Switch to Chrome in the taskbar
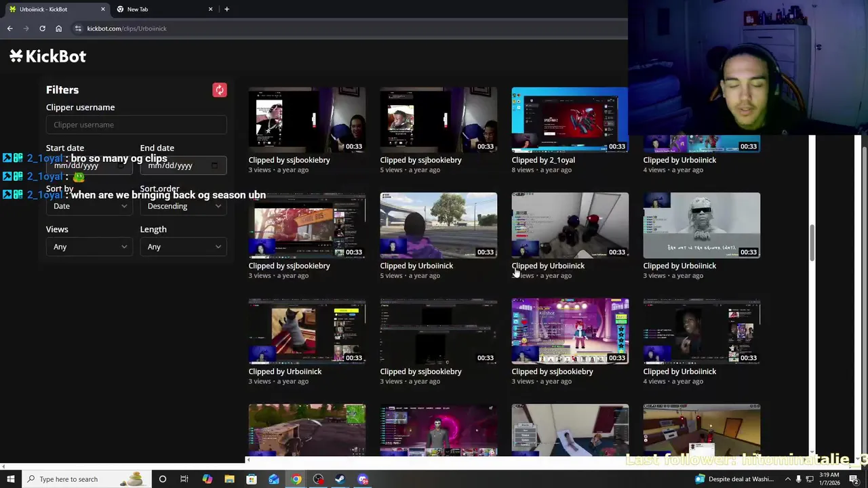The height and width of the screenshot is (488, 868). coord(296,479)
